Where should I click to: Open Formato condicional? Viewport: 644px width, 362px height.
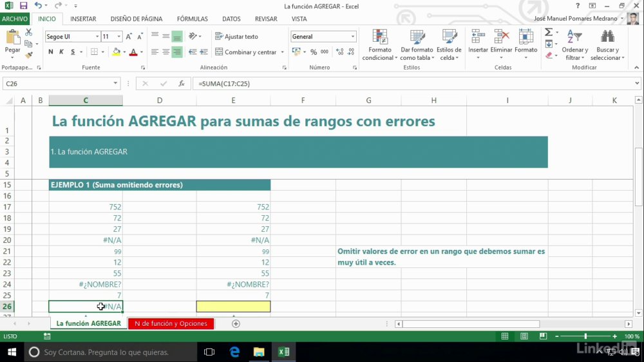380,45
